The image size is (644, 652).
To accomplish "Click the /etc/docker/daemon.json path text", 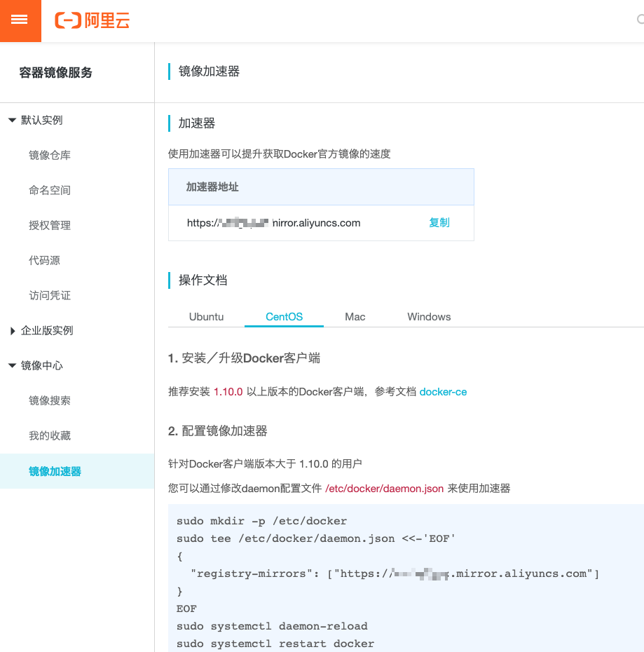I will pos(385,488).
